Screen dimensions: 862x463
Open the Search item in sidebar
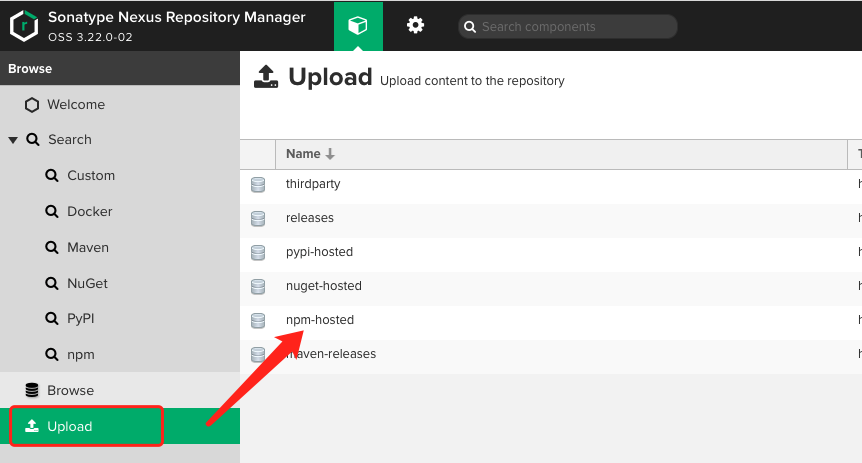70,140
